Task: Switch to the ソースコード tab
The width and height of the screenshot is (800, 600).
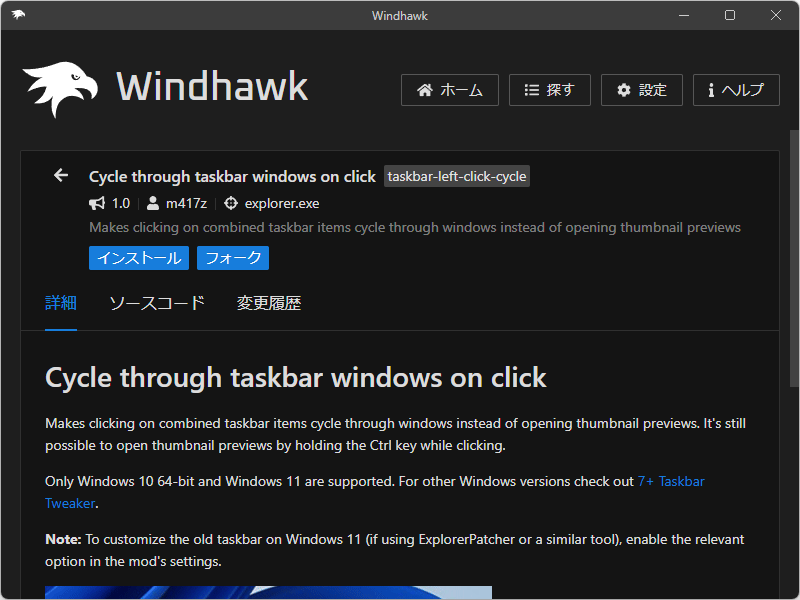Action: [x=155, y=302]
